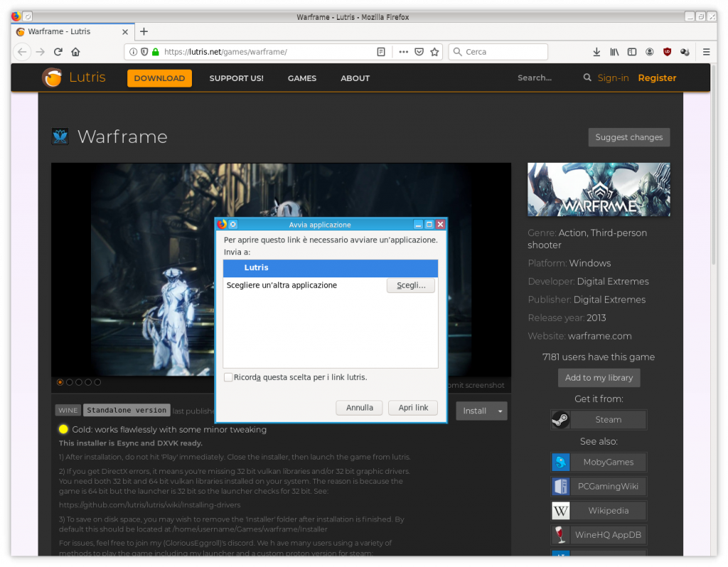Click the Firefox 'Cerca' search box

click(x=498, y=52)
